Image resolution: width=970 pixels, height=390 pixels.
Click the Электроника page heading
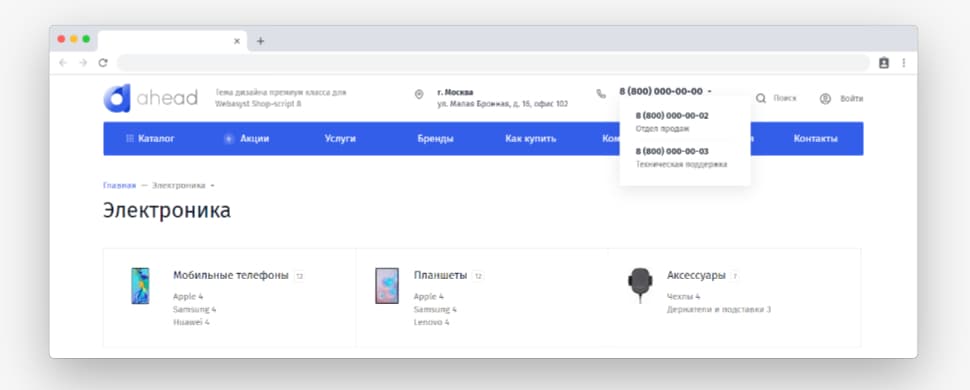(167, 210)
